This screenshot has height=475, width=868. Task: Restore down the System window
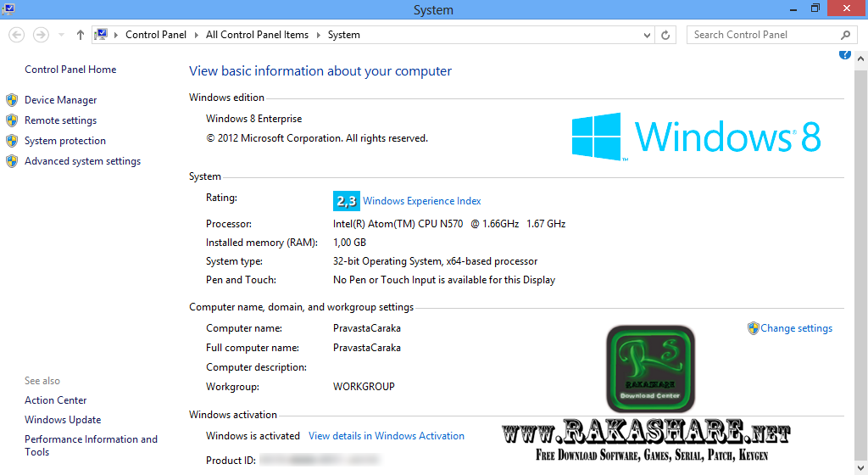pyautogui.click(x=815, y=8)
